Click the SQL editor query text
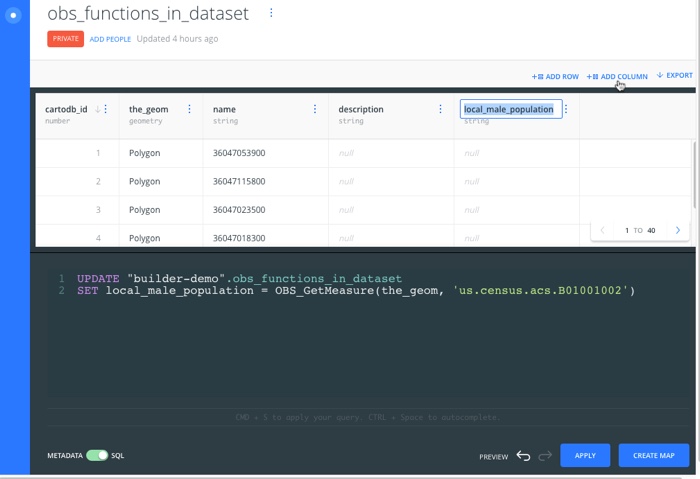700x479 pixels. click(356, 284)
